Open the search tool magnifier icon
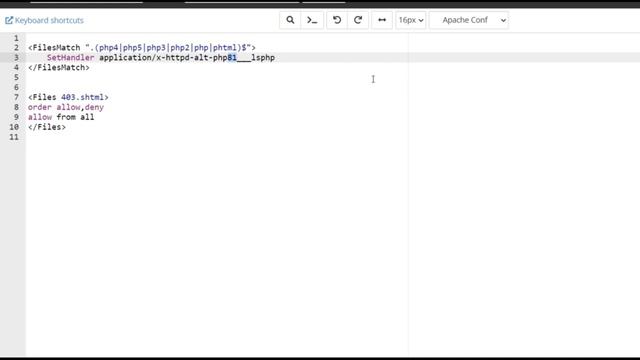This screenshot has width=640, height=360. pos(290,20)
